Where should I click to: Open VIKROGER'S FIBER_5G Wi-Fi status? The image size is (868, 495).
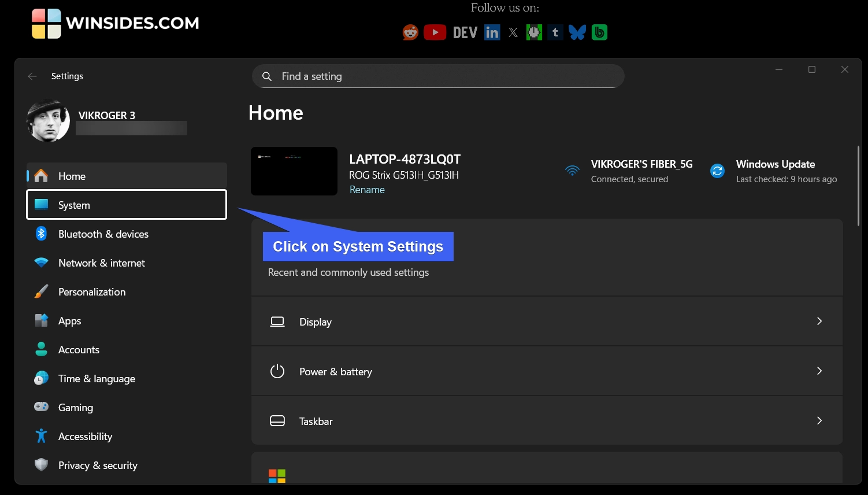click(629, 171)
